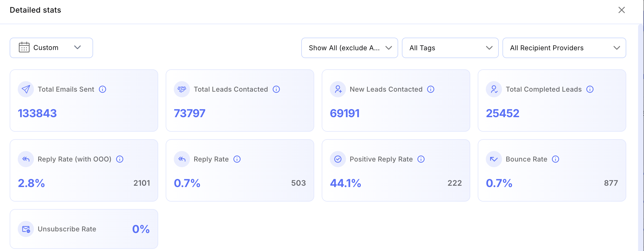Click info icon next to Positive Reply Rate

click(421, 159)
